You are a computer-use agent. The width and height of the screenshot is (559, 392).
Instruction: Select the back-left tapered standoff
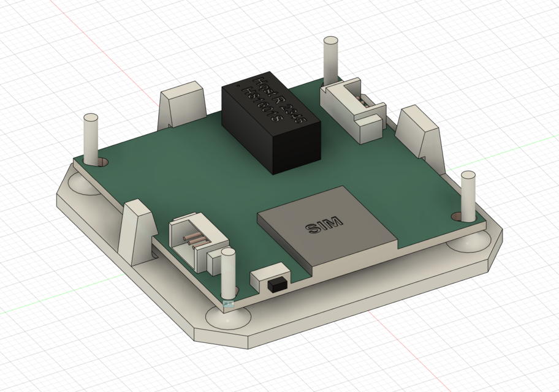tap(181, 104)
